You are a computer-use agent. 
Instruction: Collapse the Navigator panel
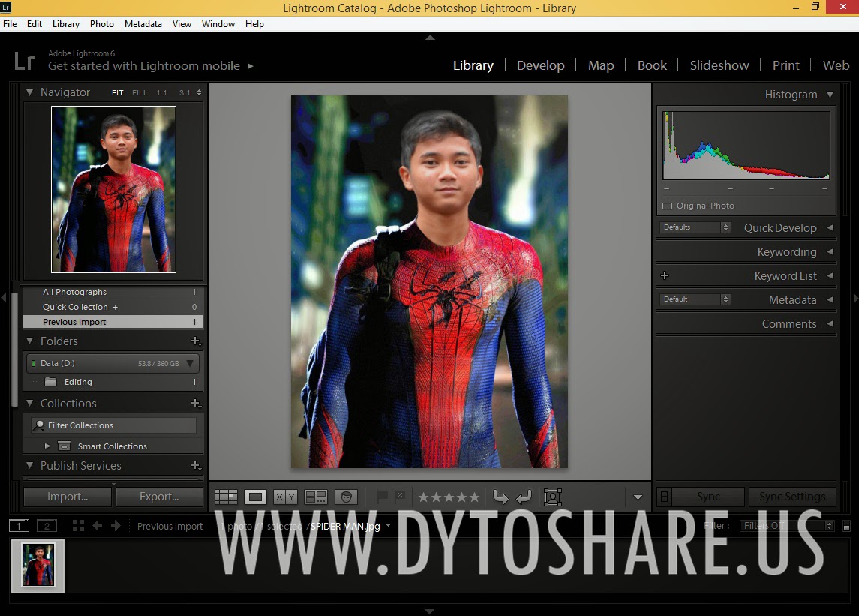[29, 92]
